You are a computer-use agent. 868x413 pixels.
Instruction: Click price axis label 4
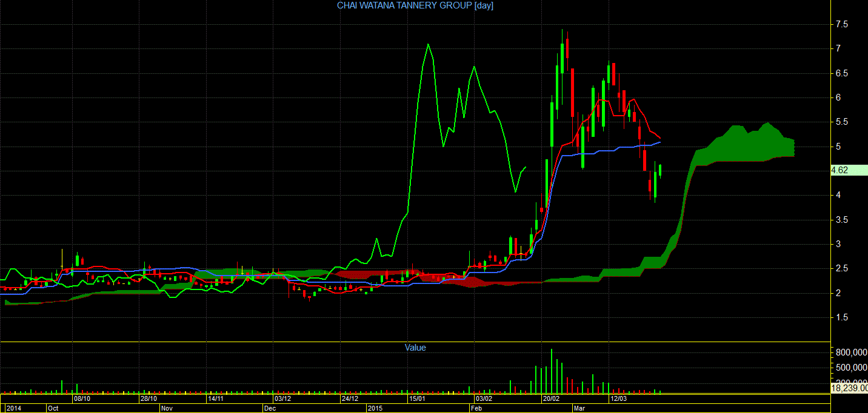click(x=838, y=195)
